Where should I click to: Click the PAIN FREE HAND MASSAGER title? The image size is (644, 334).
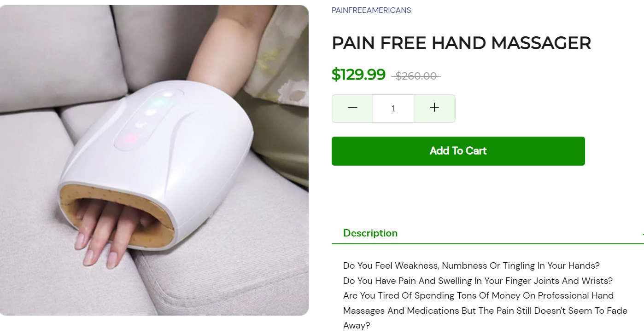tap(461, 43)
